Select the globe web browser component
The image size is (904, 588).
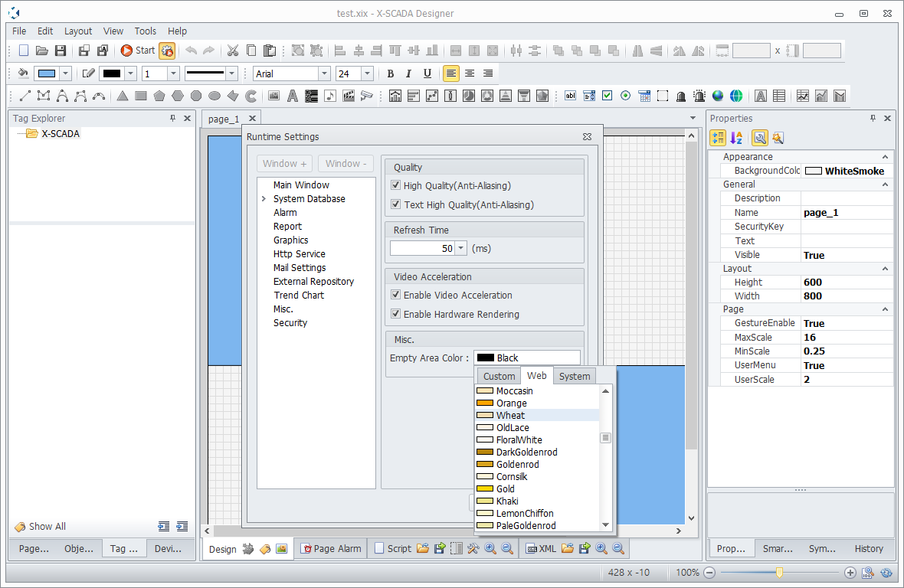[x=736, y=96]
